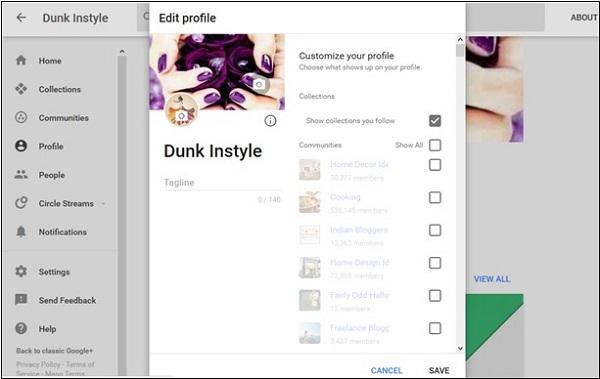
Task: Check the Cooking community checkbox
Action: click(435, 198)
